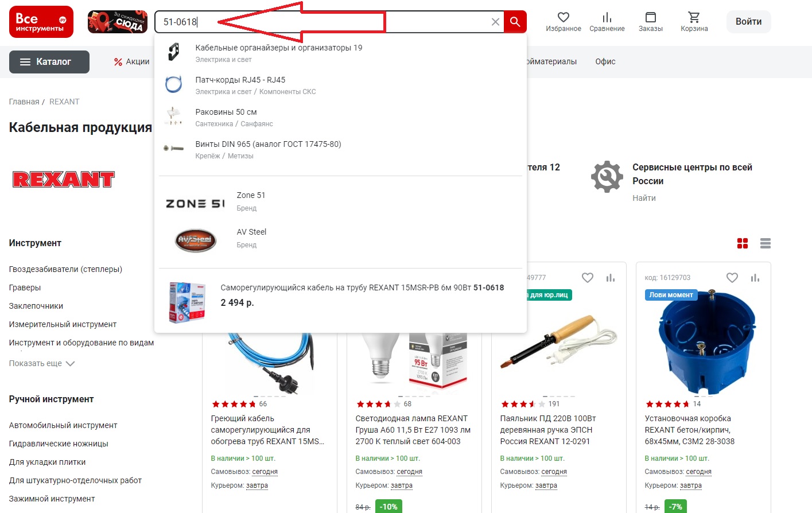Screen dimensions: 812x513
Task: Open the discount promo banner «Сюда»
Action: 118,22
